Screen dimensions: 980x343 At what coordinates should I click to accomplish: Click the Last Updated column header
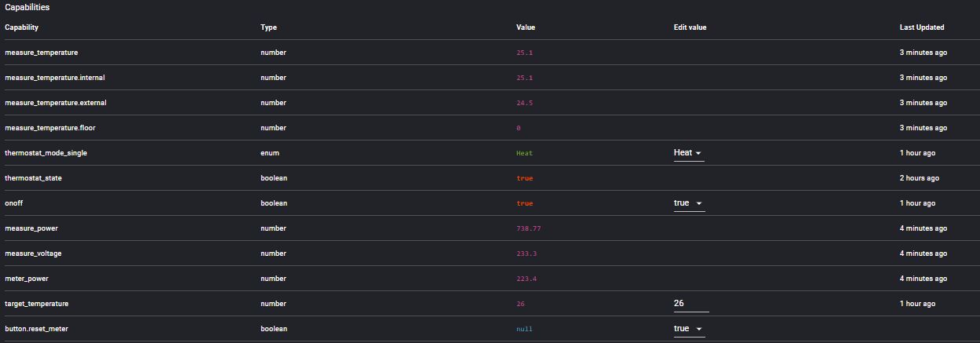(921, 27)
